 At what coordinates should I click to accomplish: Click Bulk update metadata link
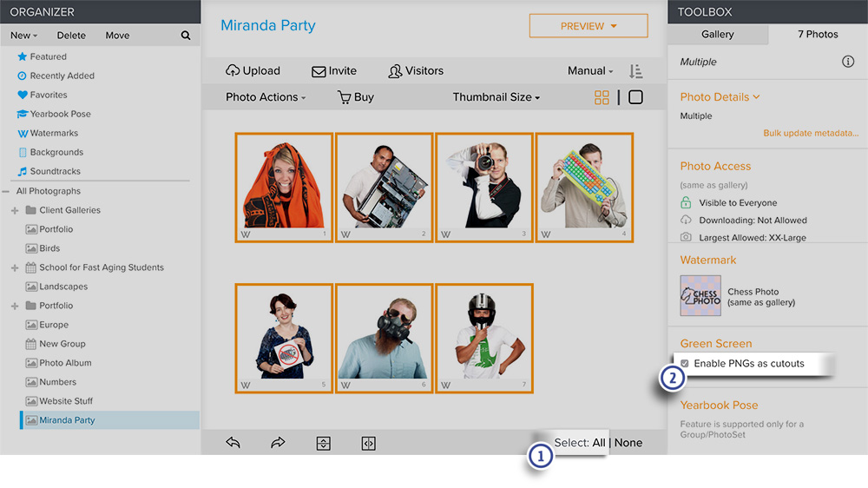click(x=811, y=133)
